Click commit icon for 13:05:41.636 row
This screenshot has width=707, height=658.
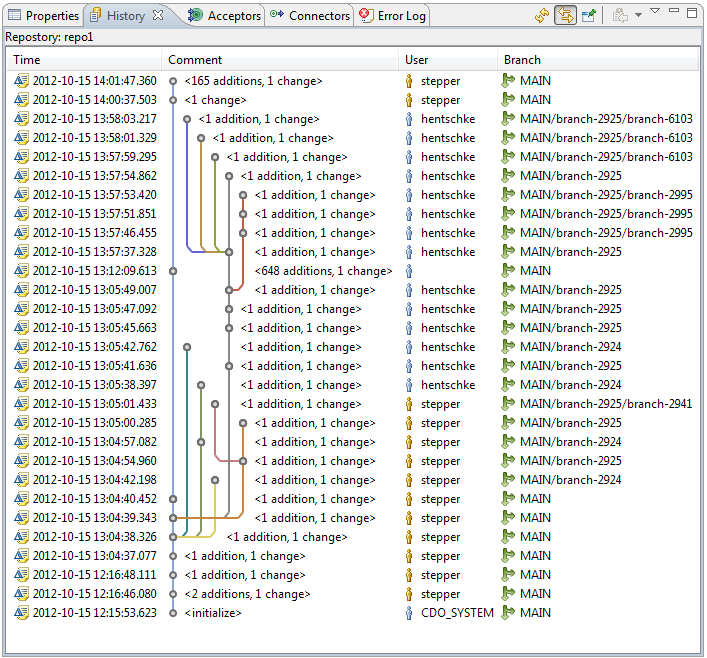pyautogui.click(x=22, y=366)
